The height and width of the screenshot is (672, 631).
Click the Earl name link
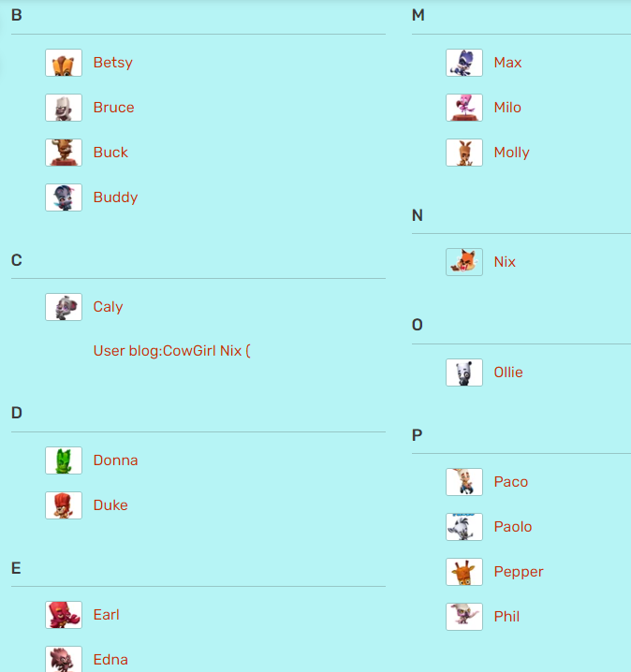coord(107,615)
